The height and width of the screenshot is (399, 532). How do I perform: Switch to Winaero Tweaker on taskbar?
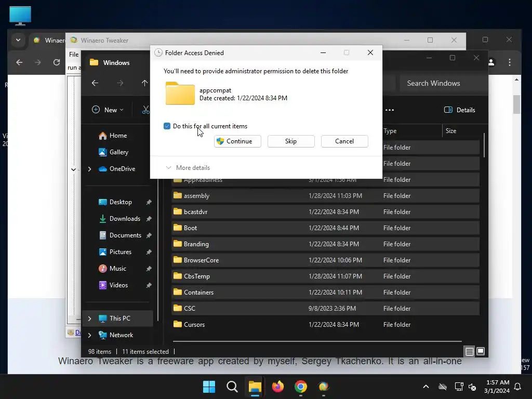(324, 387)
